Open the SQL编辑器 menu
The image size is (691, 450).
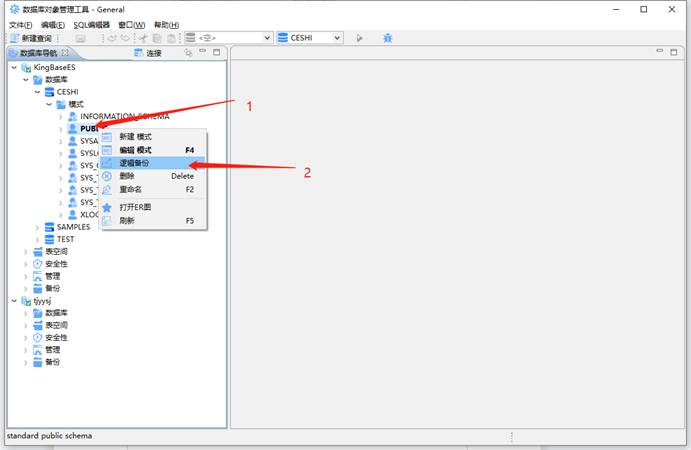pos(91,25)
